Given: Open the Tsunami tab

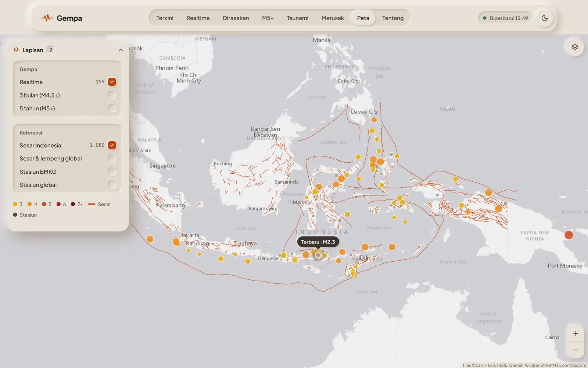Looking at the screenshot, I should pos(298,18).
